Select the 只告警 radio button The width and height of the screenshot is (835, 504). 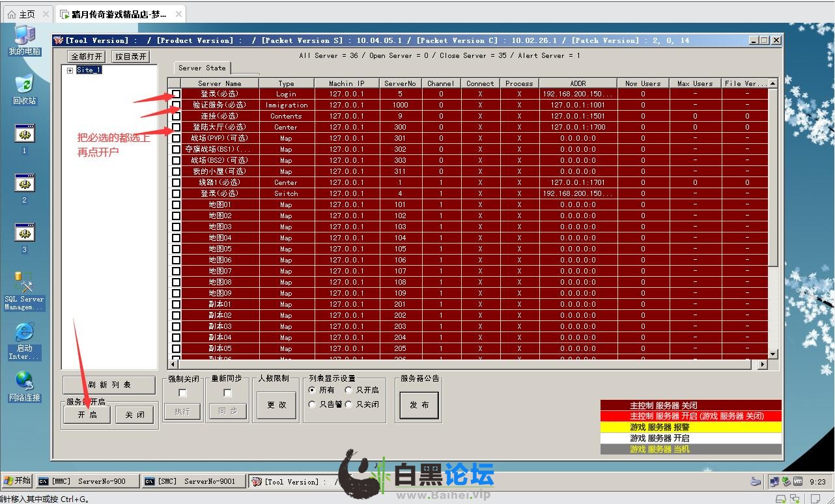click(x=313, y=404)
